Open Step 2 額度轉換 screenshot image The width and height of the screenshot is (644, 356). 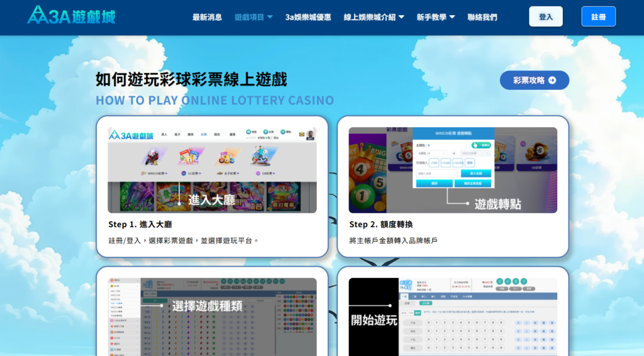click(x=453, y=170)
